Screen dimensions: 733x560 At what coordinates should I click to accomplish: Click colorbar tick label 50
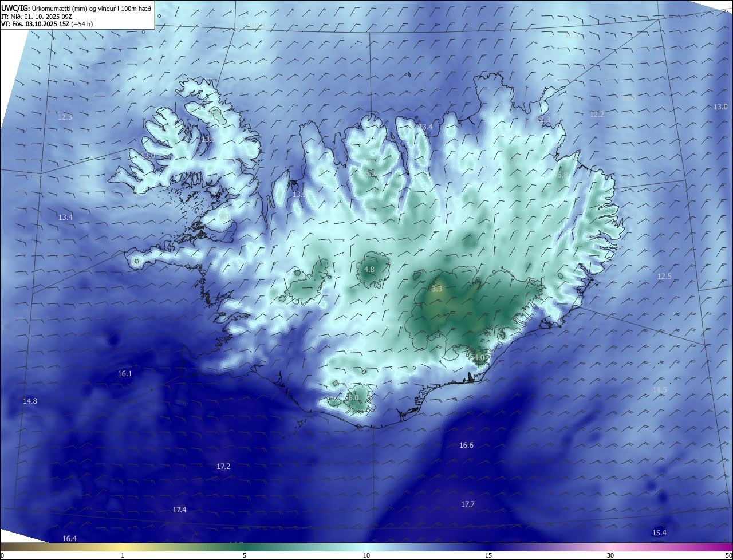click(728, 555)
